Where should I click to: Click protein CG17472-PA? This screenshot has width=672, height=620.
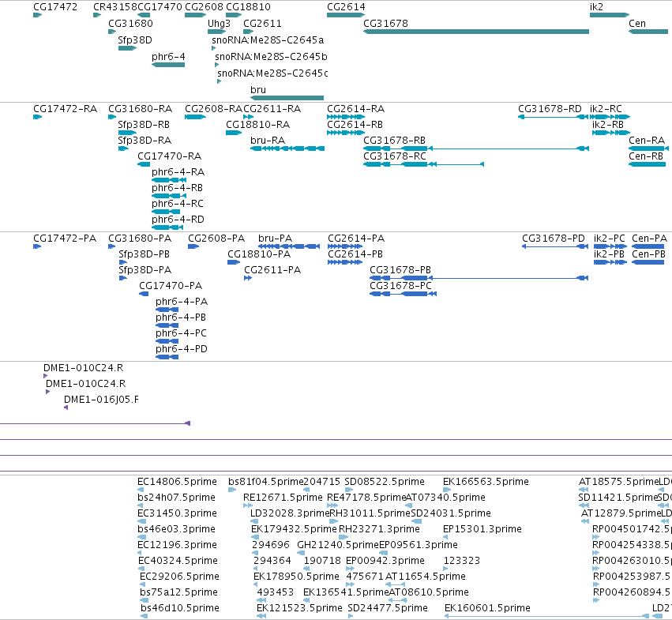pos(65,239)
